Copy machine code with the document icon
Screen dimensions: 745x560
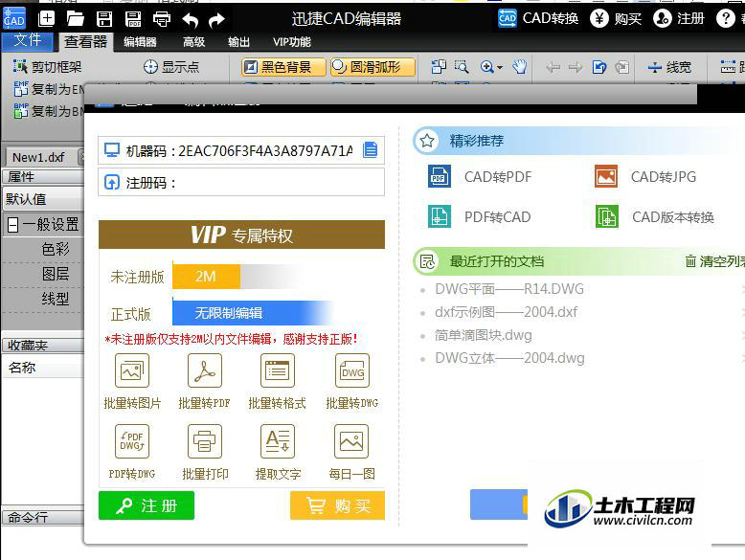(x=371, y=149)
